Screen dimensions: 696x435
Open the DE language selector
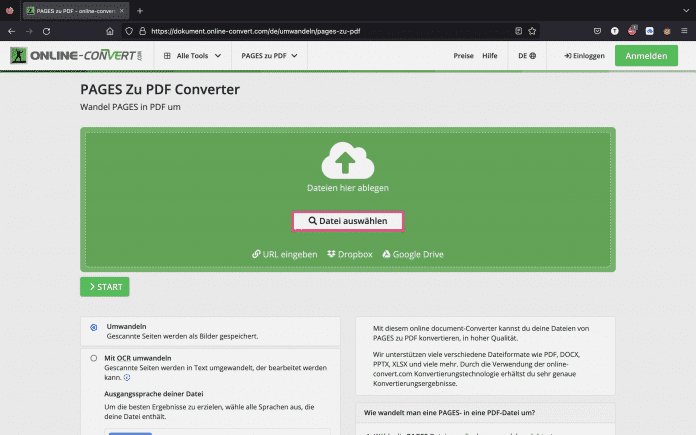coord(527,56)
